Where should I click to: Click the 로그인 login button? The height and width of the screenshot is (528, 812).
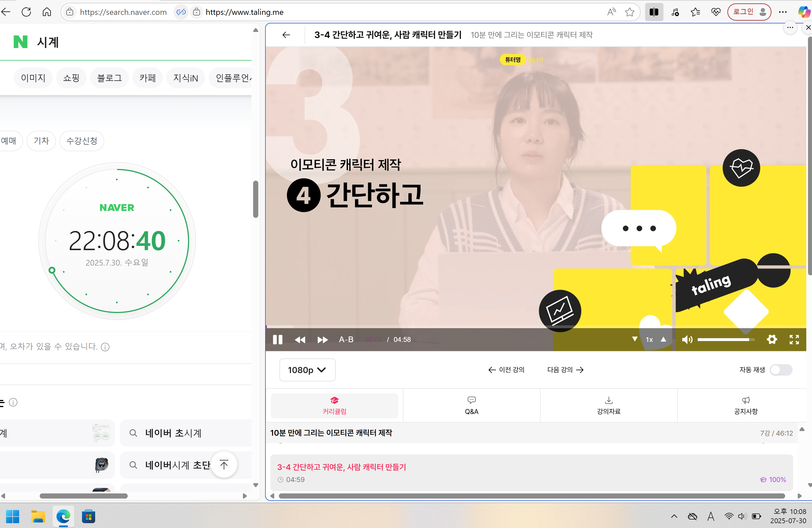[749, 12]
